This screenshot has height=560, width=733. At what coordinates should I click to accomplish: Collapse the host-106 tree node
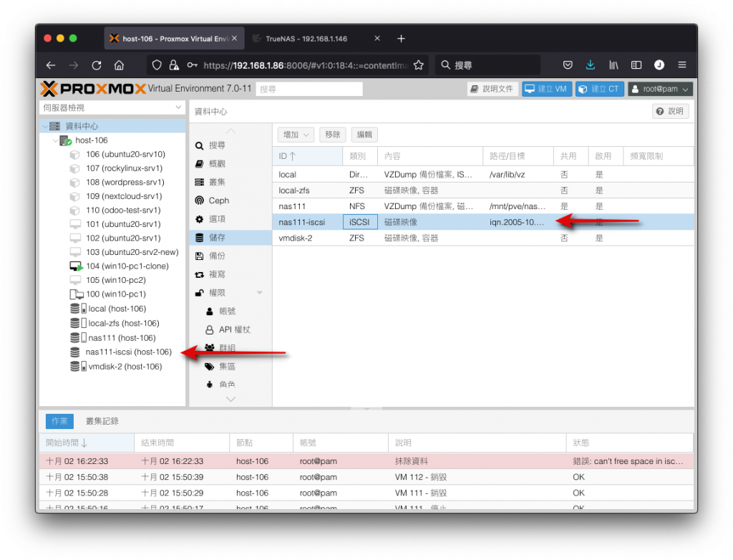click(x=55, y=140)
